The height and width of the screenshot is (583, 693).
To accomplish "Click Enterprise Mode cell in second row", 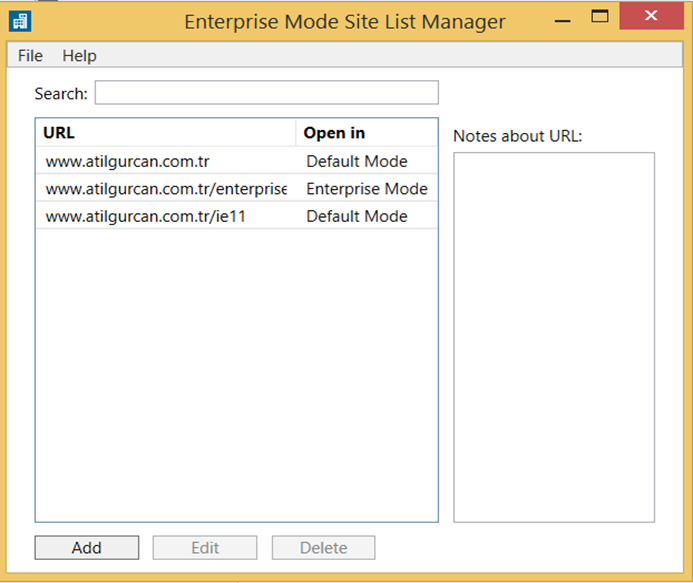I will 367,189.
